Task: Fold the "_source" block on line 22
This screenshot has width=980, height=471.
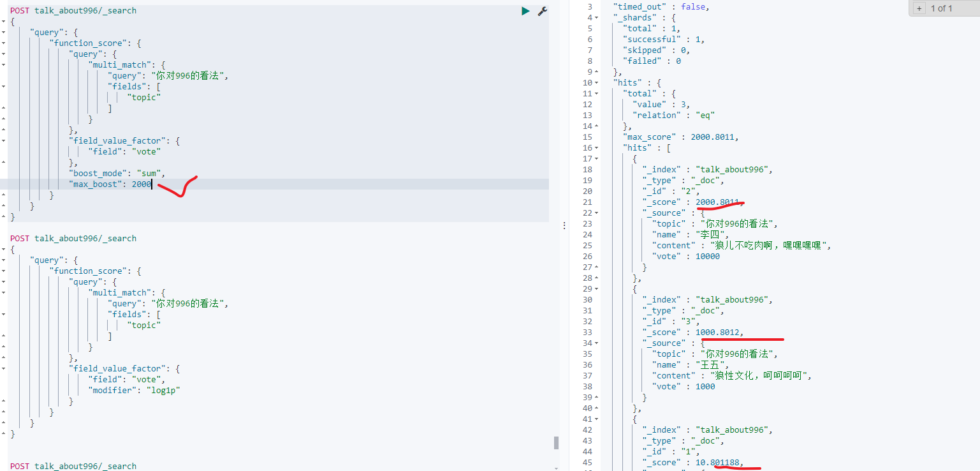Action: pos(597,213)
